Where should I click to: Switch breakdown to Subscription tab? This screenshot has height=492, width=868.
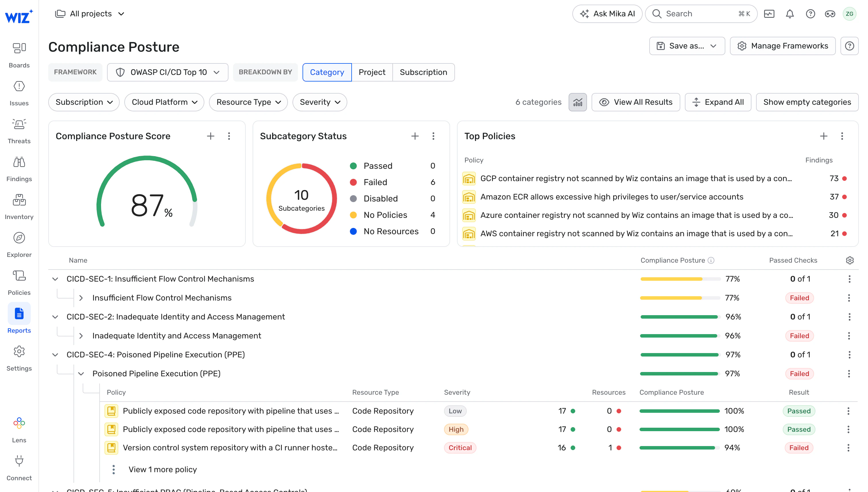[423, 72]
